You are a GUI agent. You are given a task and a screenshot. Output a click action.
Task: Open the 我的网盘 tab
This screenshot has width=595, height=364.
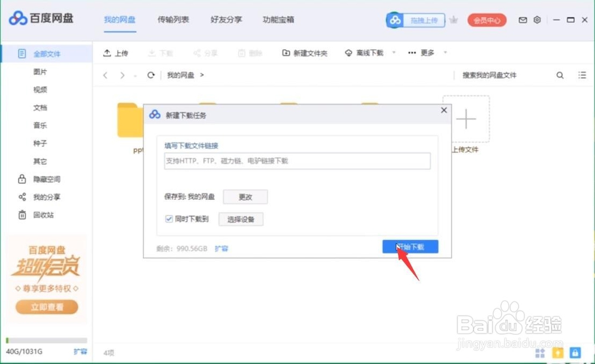120,20
